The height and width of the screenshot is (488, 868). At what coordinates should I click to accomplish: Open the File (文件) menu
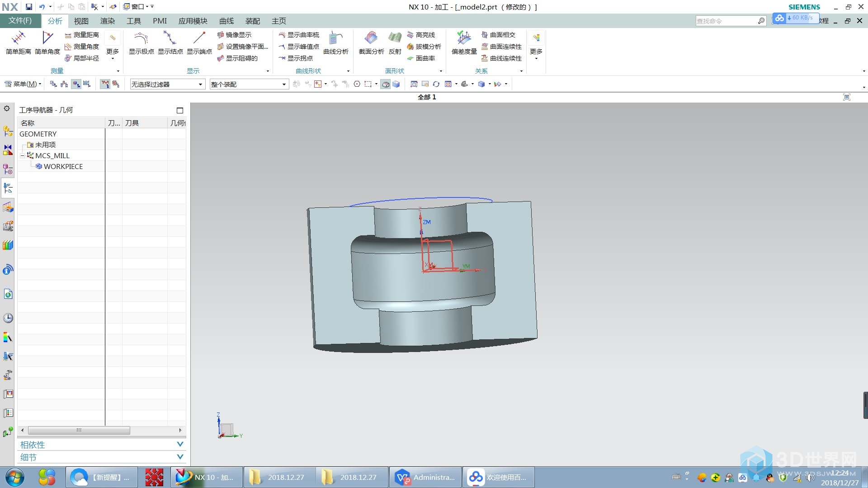coord(20,21)
